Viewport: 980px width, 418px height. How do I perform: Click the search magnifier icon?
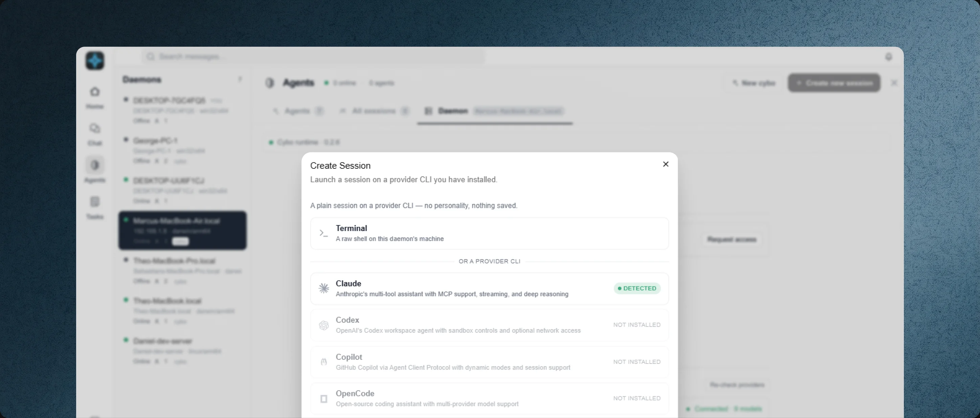[x=151, y=57]
